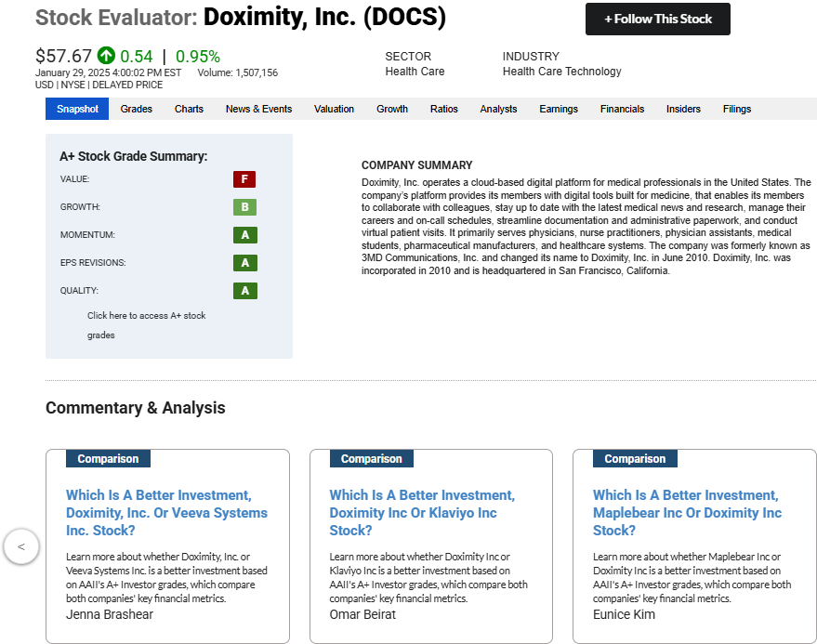This screenshot has height=644, width=817.
Task: Click author name Omar Beirat
Action: tap(362, 615)
